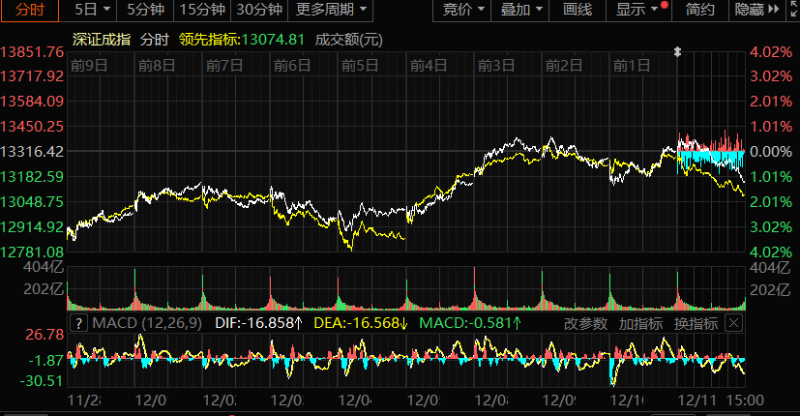Open the 5日 period dropdown
This screenshot has width=800, height=416.
[93, 10]
